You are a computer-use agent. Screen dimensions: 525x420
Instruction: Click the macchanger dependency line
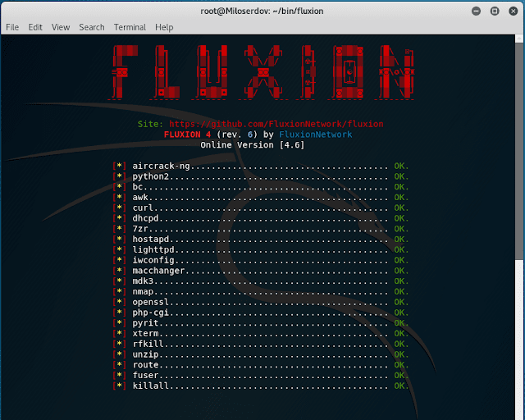261,271
